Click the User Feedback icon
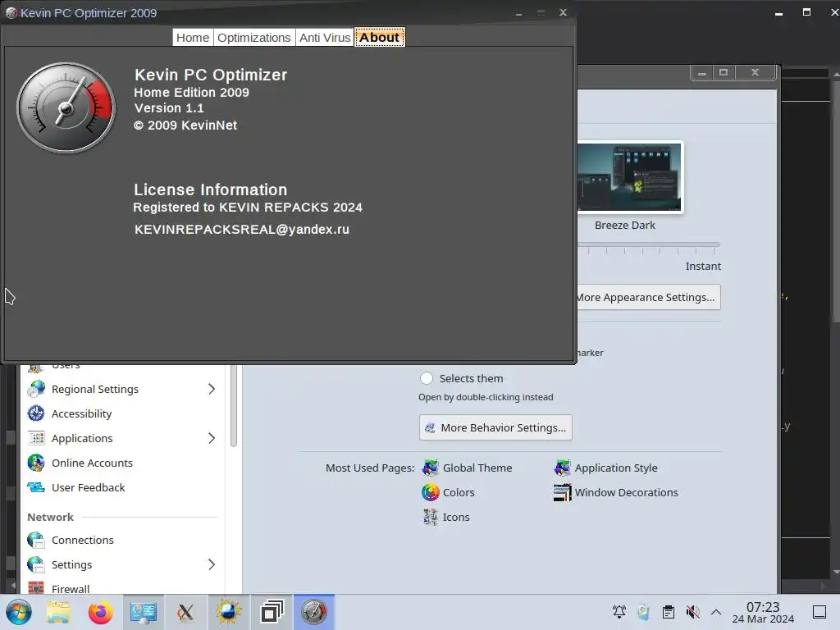Screen dimensions: 840x630 [x=36, y=487]
